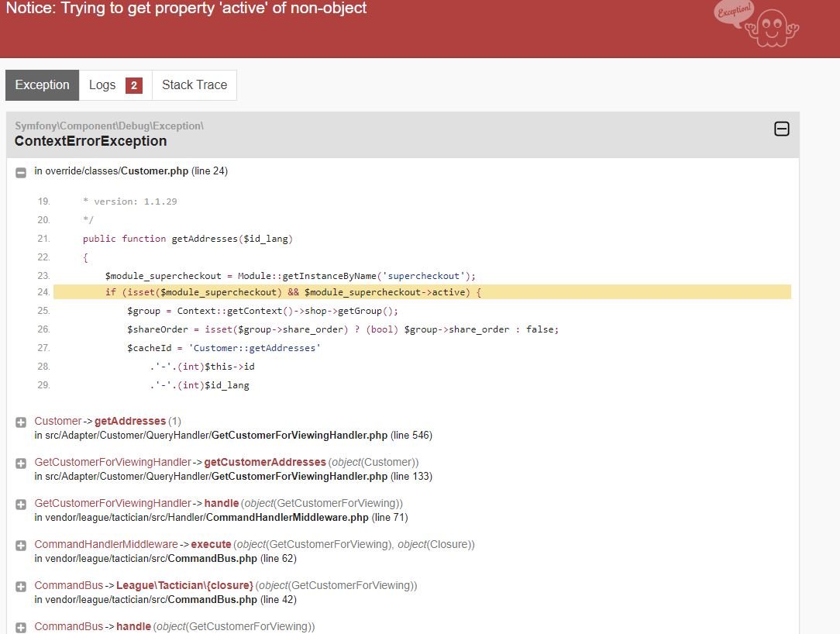Expand the CommandBus->handle trace entry
The image size is (840, 634).
click(x=21, y=628)
